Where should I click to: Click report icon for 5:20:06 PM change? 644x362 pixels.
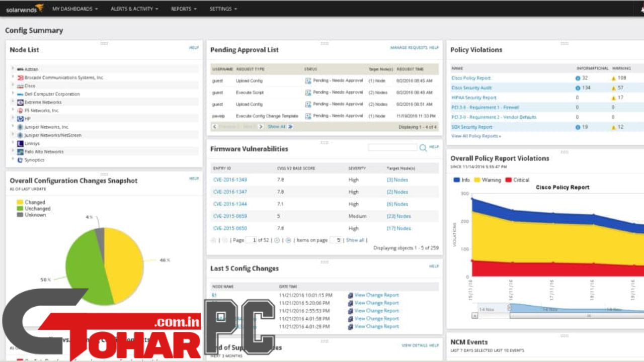[350, 303]
